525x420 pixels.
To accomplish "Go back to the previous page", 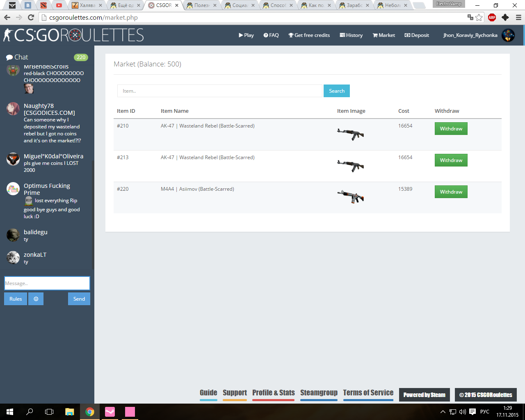I will click(7, 18).
